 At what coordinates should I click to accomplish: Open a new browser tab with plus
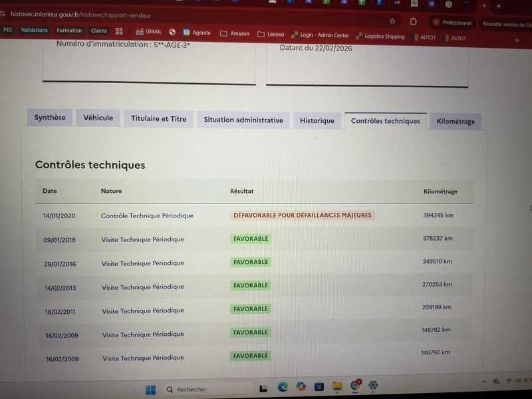498,6
